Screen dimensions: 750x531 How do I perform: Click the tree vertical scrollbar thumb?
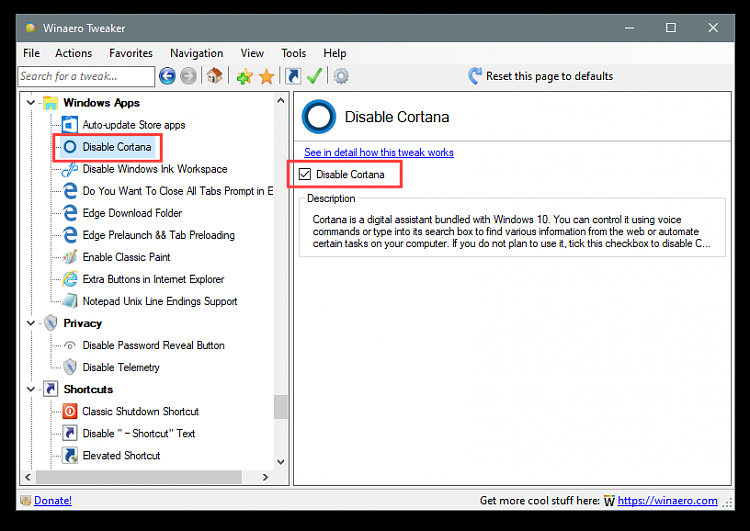click(281, 407)
